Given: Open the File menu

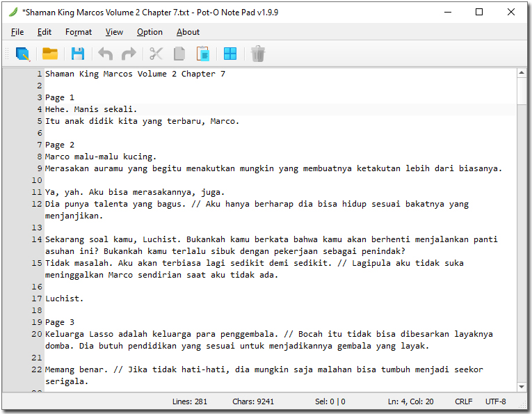Looking at the screenshot, I should pyautogui.click(x=17, y=32).
